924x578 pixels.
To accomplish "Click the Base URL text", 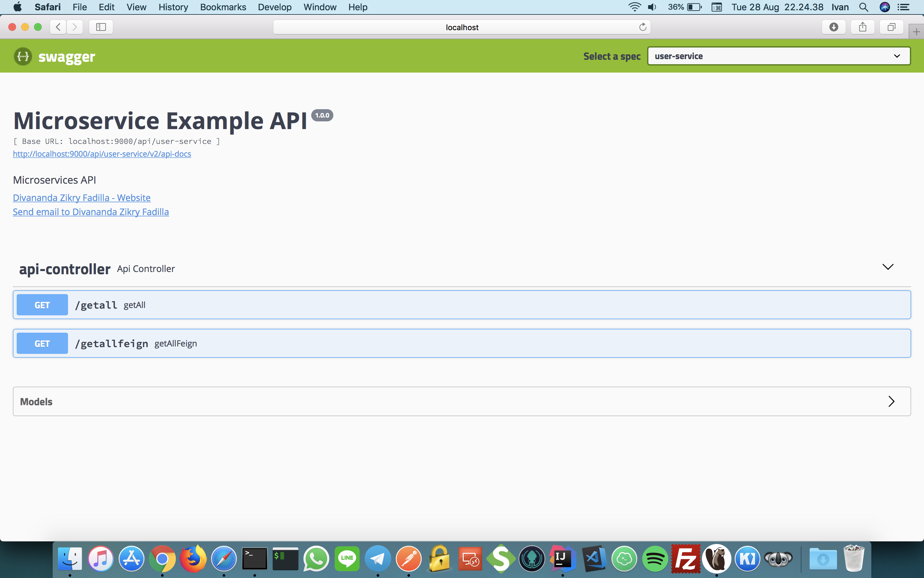I will click(x=116, y=141).
